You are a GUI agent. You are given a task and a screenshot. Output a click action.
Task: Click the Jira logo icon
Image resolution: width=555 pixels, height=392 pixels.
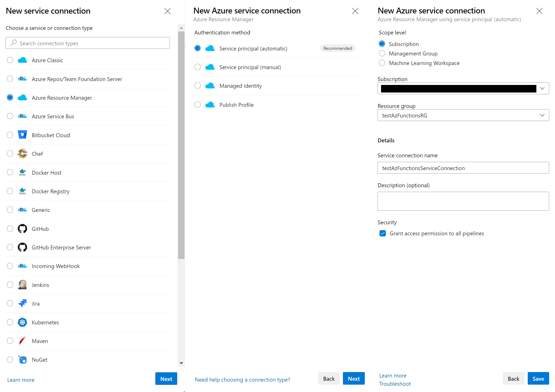coord(22,303)
